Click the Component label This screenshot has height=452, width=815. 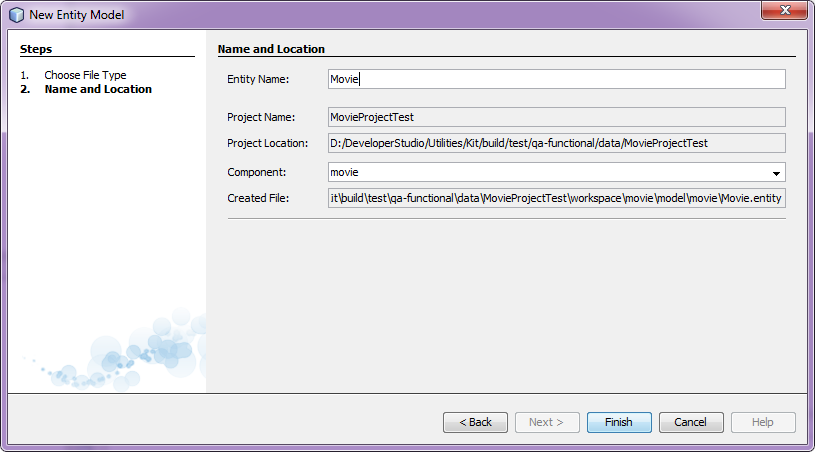pos(256,172)
